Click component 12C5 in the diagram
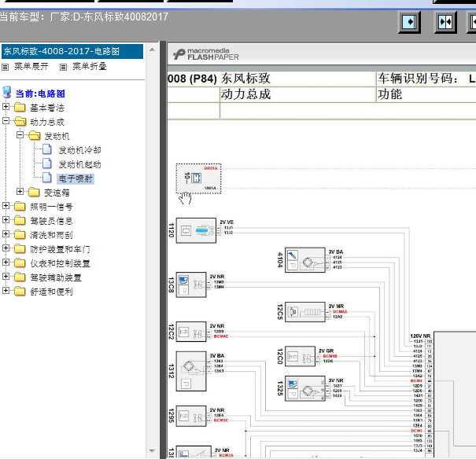Screen dimensions: 476x459 tap(305, 312)
